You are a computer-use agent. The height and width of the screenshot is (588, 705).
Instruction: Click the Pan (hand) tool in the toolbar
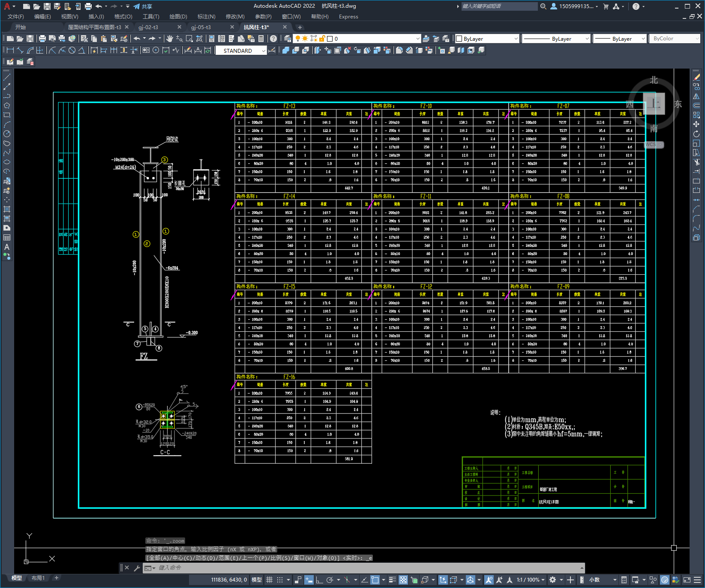[x=170, y=39]
